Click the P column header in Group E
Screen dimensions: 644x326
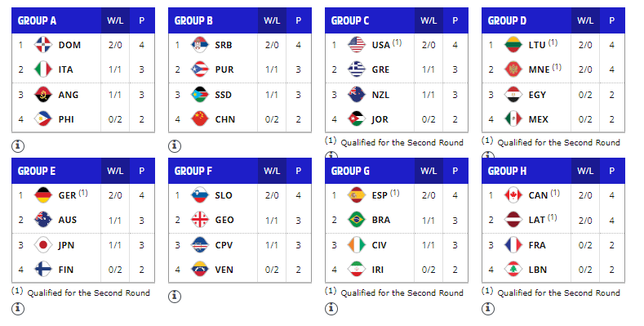(x=142, y=171)
